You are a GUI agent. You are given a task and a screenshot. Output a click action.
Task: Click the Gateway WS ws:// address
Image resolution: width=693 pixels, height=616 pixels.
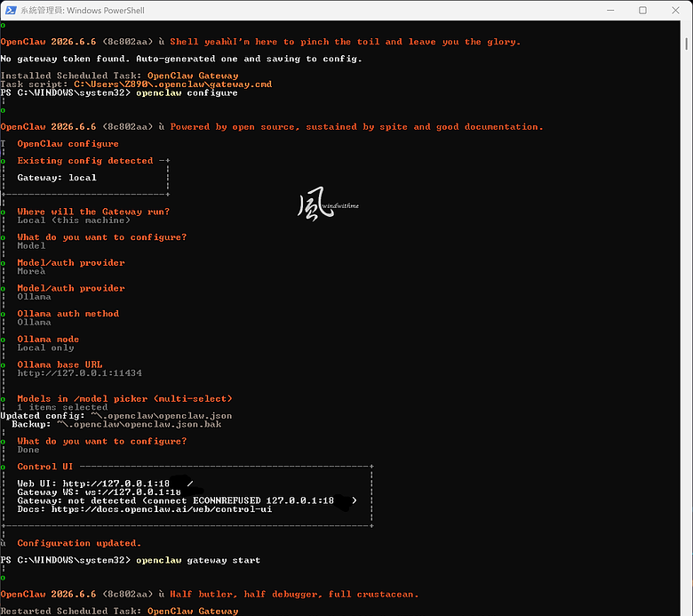pos(133,492)
